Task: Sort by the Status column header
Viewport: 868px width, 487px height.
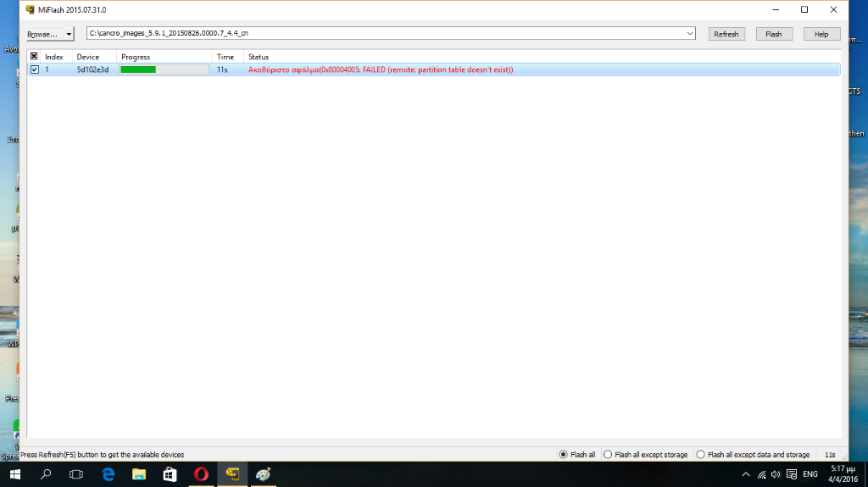Action: coord(542,57)
